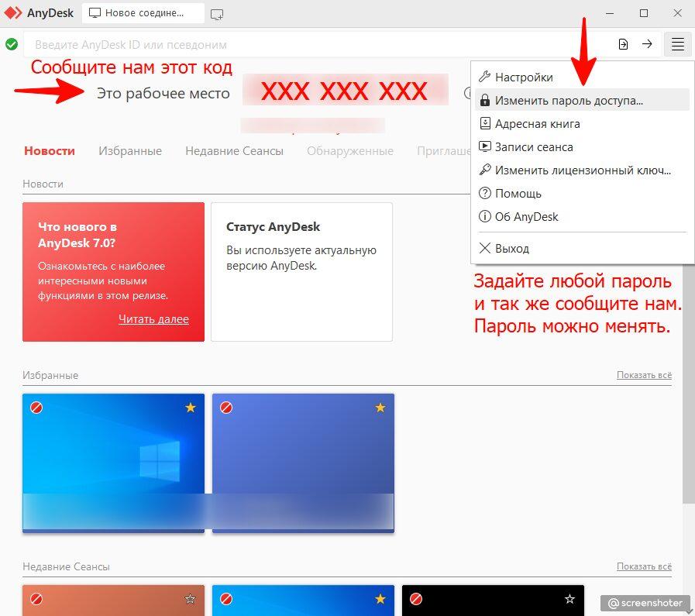695x616 pixels.
Task: Click the X icon beside Выход
Action: click(x=485, y=248)
